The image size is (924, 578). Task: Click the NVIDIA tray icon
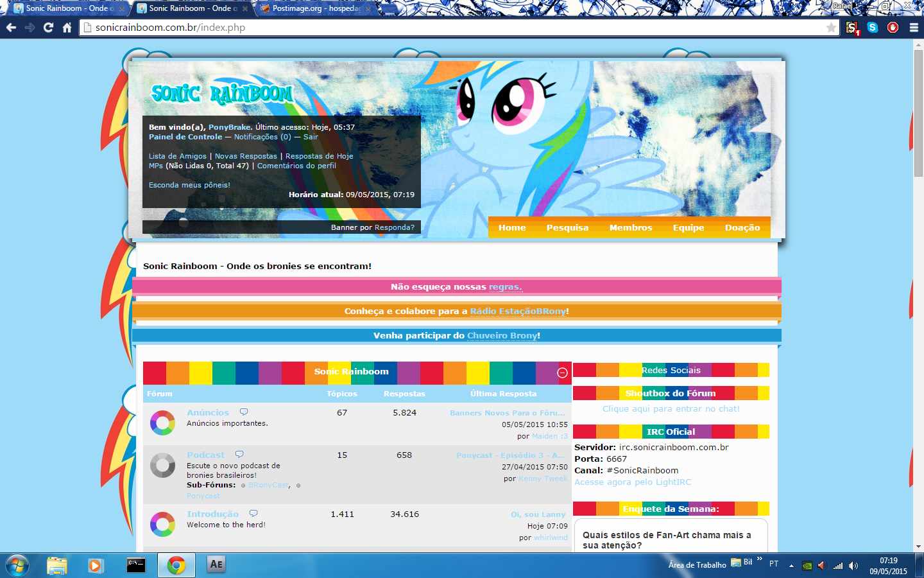pyautogui.click(x=807, y=566)
